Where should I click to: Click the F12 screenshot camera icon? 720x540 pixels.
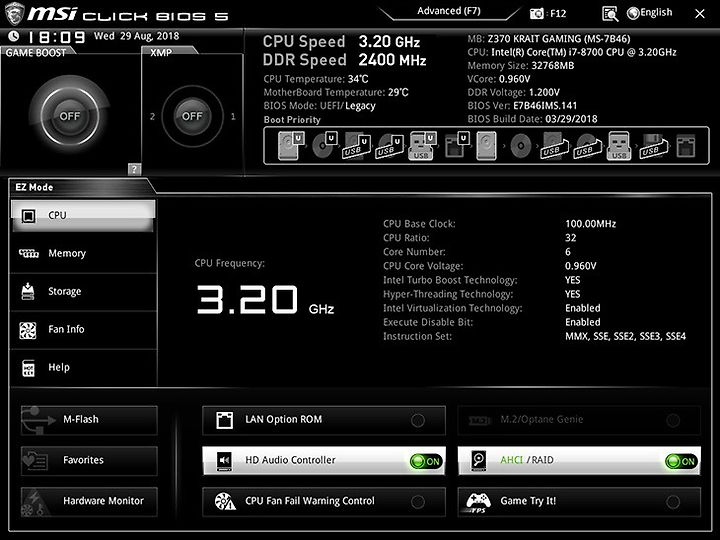point(536,14)
